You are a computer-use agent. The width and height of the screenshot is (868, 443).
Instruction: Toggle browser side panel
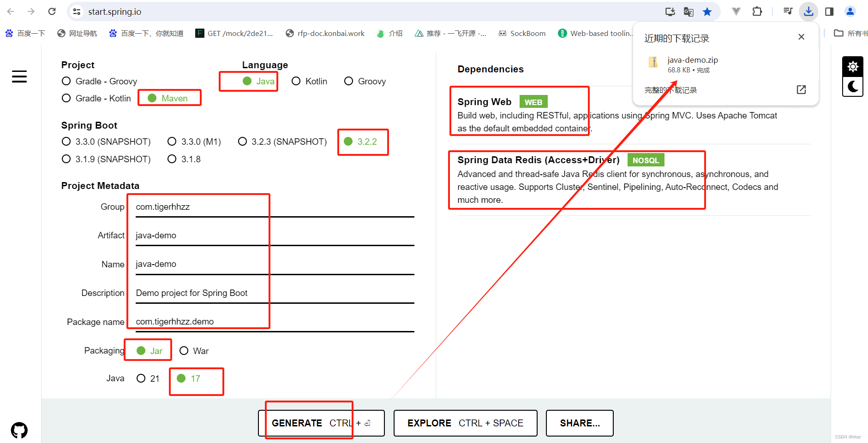point(829,12)
